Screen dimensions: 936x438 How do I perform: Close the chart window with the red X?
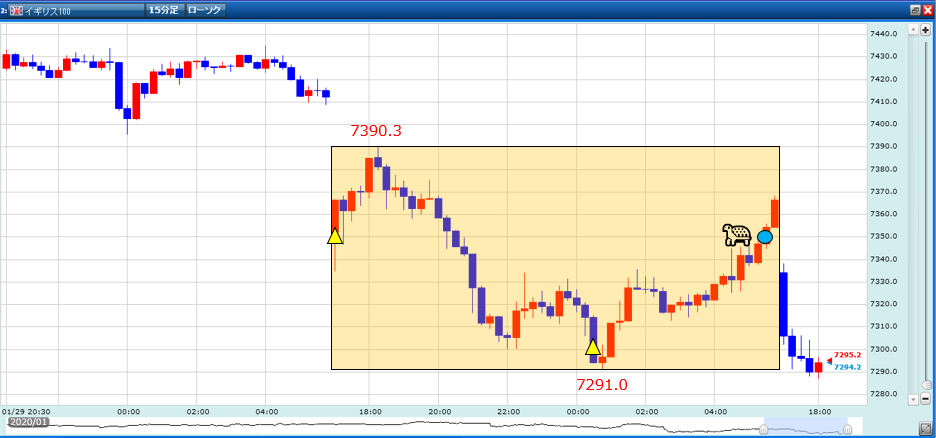(x=927, y=10)
